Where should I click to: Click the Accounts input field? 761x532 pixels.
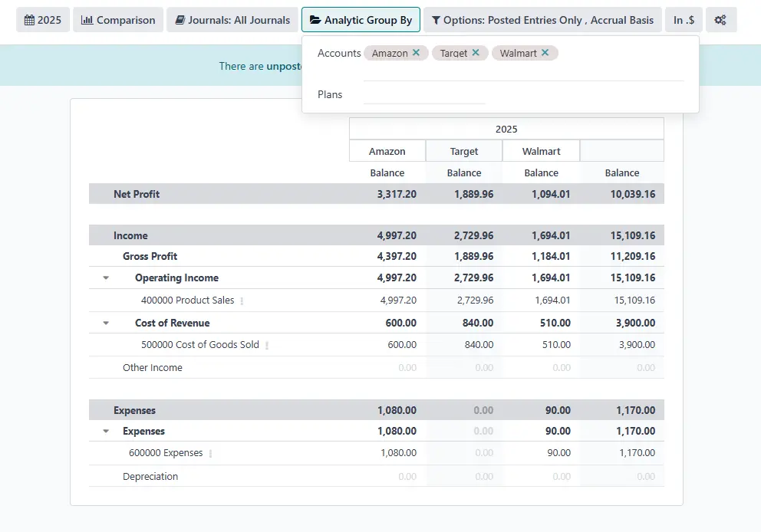pos(524,71)
